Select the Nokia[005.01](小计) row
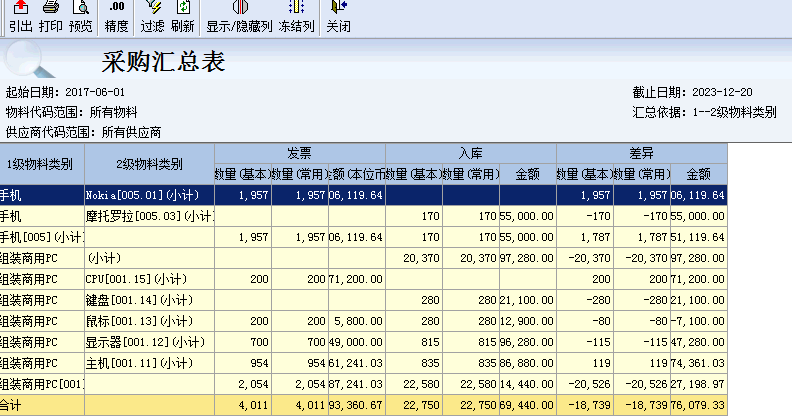The image size is (792, 418). (x=364, y=195)
